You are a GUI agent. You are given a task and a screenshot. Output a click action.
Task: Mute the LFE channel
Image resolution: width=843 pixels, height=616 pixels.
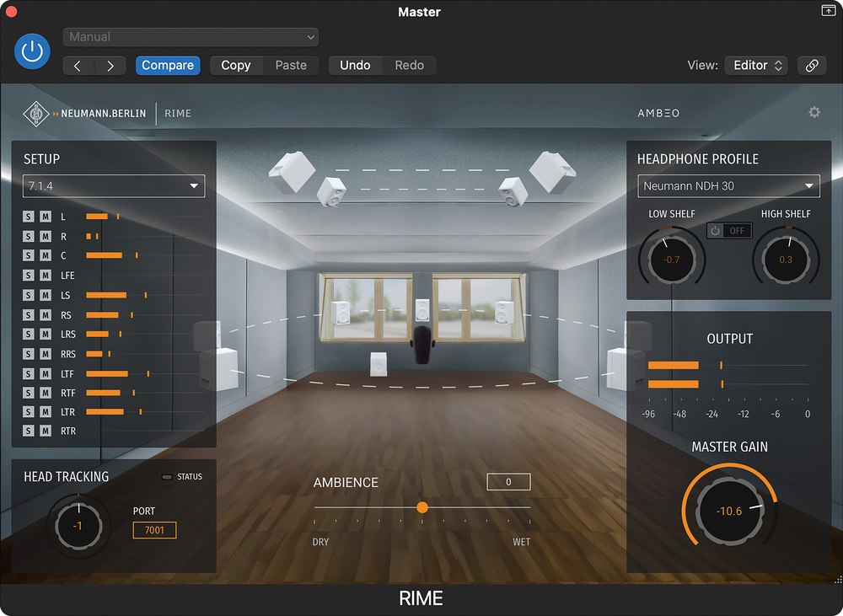(x=46, y=276)
